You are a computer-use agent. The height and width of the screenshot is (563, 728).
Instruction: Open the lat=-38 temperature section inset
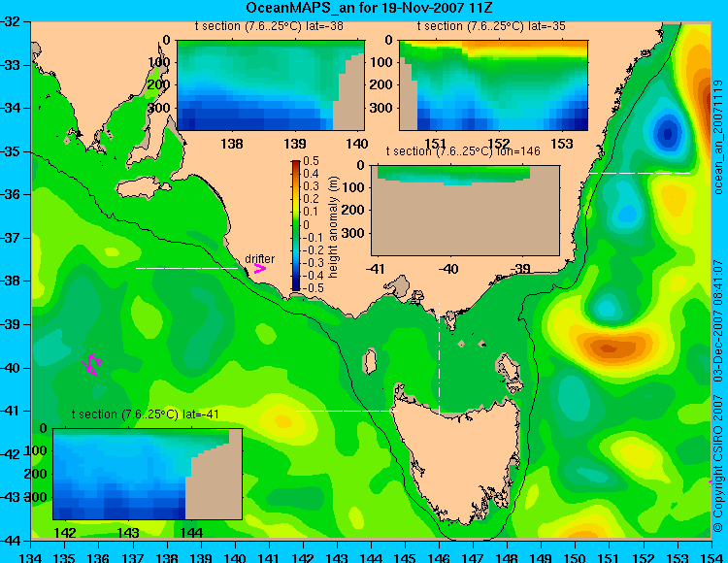point(271,85)
